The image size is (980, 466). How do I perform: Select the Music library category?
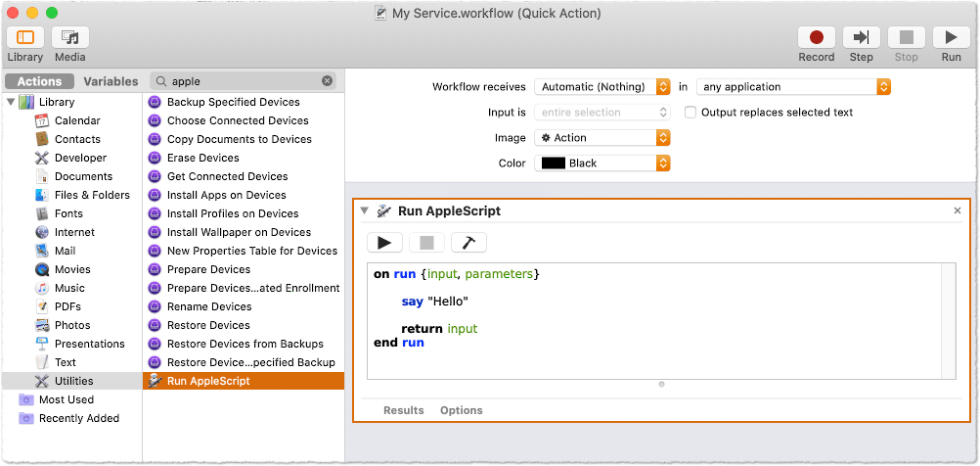71,289
